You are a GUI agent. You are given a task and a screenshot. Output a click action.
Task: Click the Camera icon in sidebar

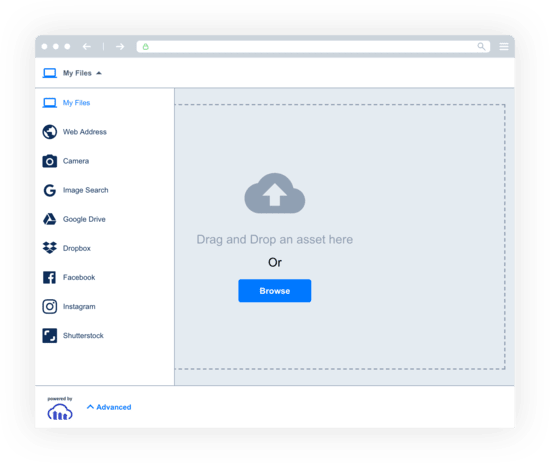(x=49, y=161)
